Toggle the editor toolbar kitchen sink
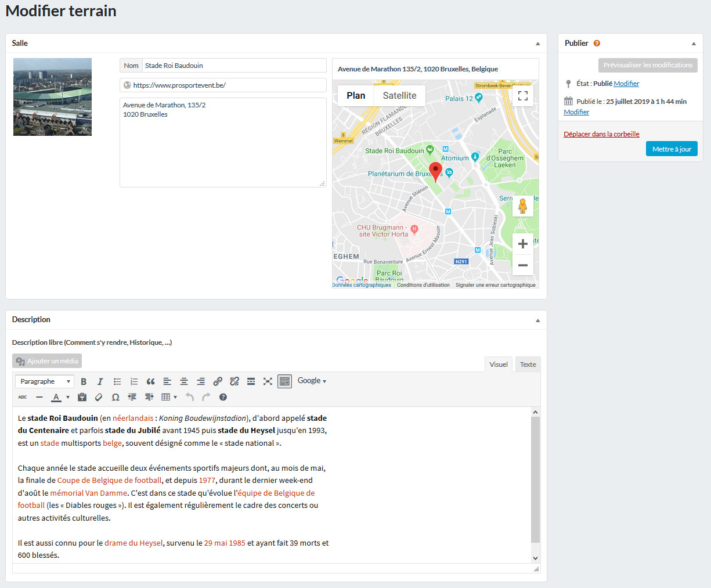Viewport: 711px width, 588px height. pos(284,381)
